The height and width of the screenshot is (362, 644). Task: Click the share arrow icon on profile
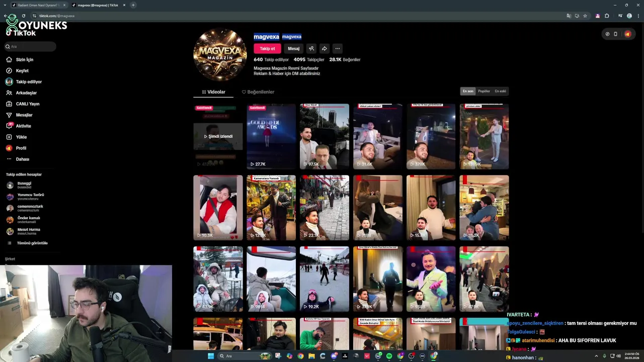325,48
